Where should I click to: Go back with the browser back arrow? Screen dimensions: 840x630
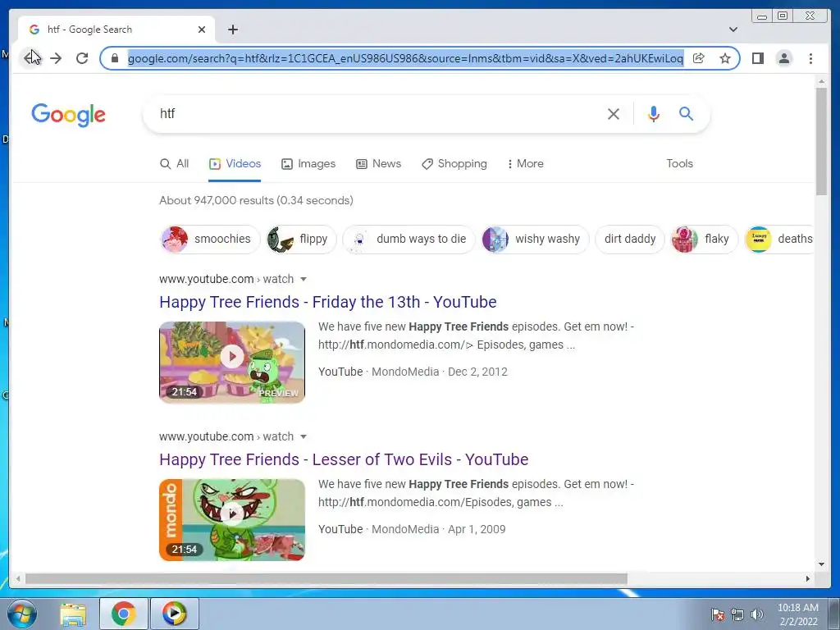pos(29,58)
